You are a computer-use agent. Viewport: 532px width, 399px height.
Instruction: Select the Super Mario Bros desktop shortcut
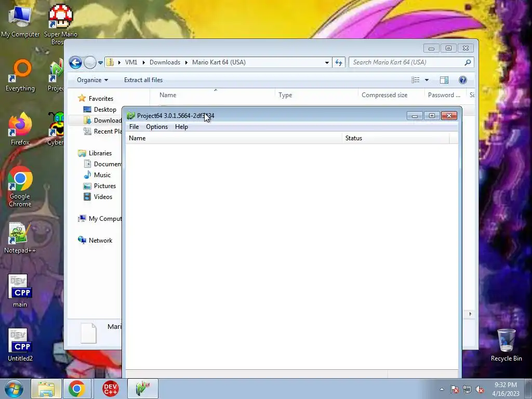tap(61, 24)
